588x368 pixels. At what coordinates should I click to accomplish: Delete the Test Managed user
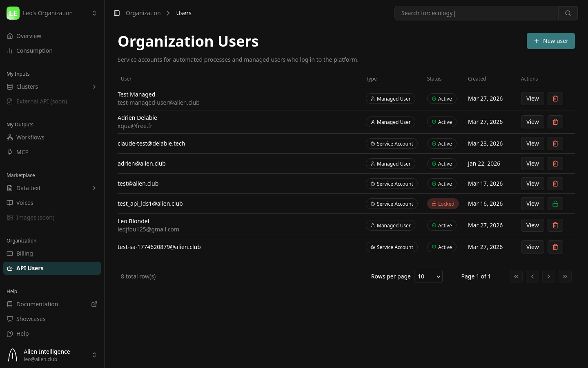tap(555, 99)
